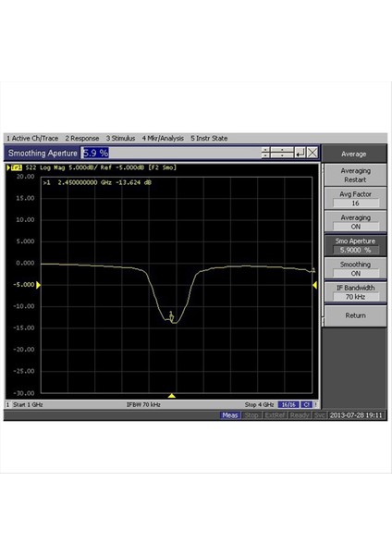The image size is (392, 555).
Task: Open the Active Ch/Trace menu
Action: (x=32, y=139)
